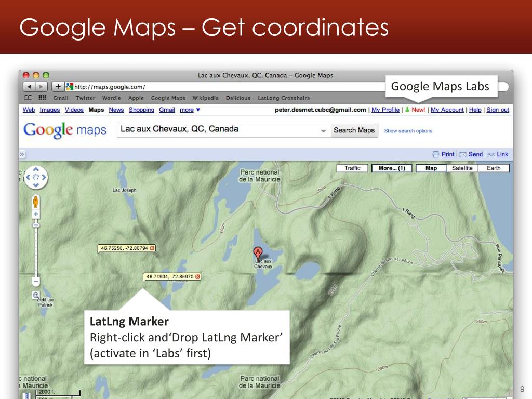
Task: Go to Shopping link
Action: (x=141, y=110)
